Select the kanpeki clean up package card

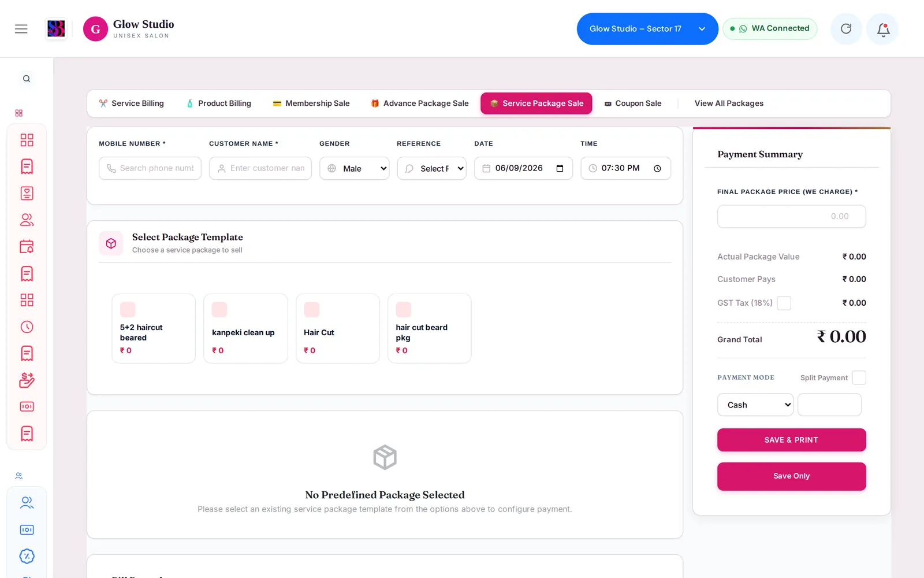245,328
